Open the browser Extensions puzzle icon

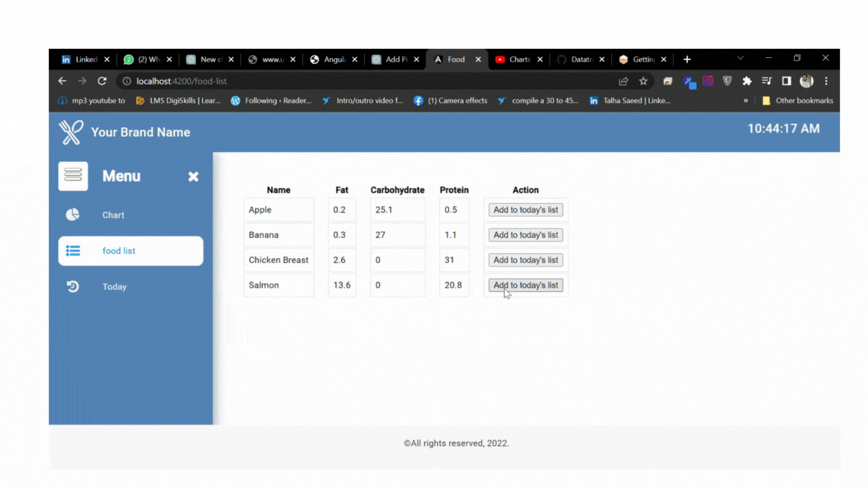click(747, 81)
